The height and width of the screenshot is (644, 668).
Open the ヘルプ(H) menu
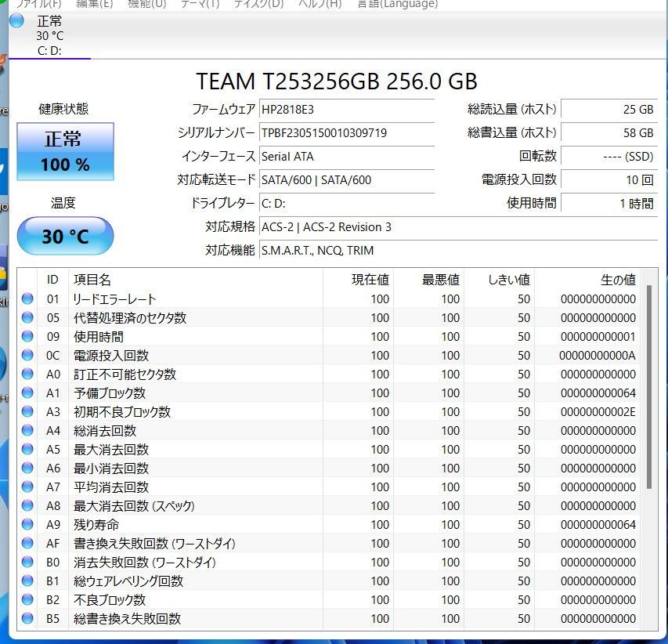point(320,4)
